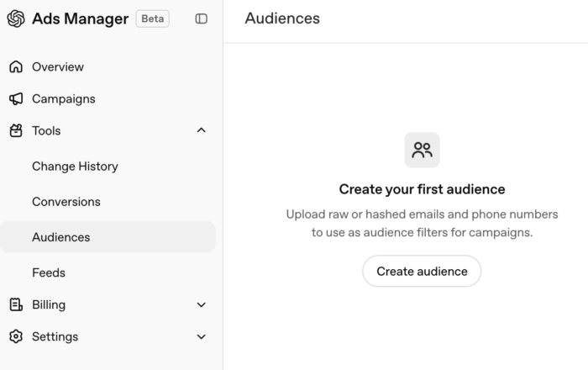Image resolution: width=588 pixels, height=370 pixels.
Task: Click the Tools toolbox icon
Action: click(x=16, y=130)
